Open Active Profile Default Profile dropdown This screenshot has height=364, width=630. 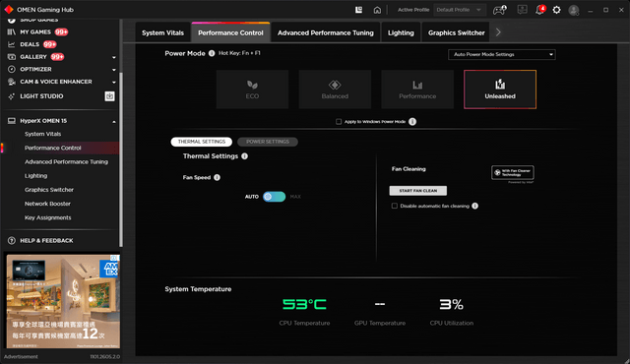[460, 10]
